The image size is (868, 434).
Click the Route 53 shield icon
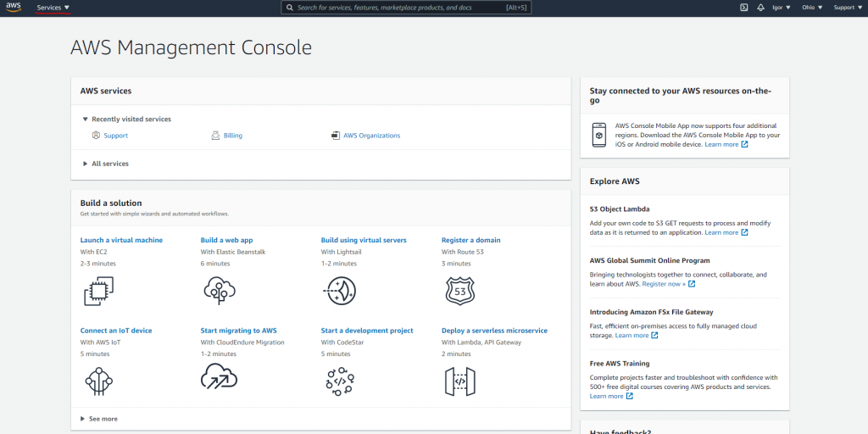tap(460, 292)
